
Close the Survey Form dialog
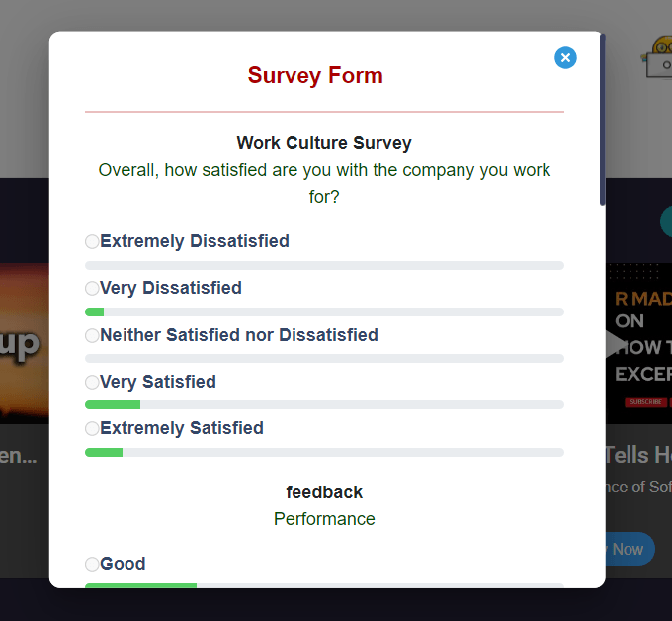click(565, 58)
